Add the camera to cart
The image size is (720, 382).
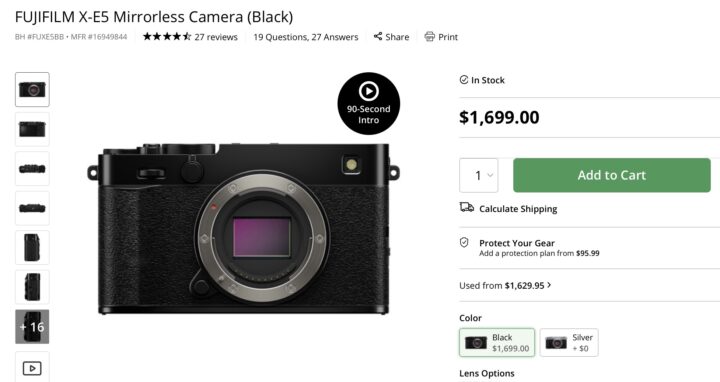click(612, 175)
